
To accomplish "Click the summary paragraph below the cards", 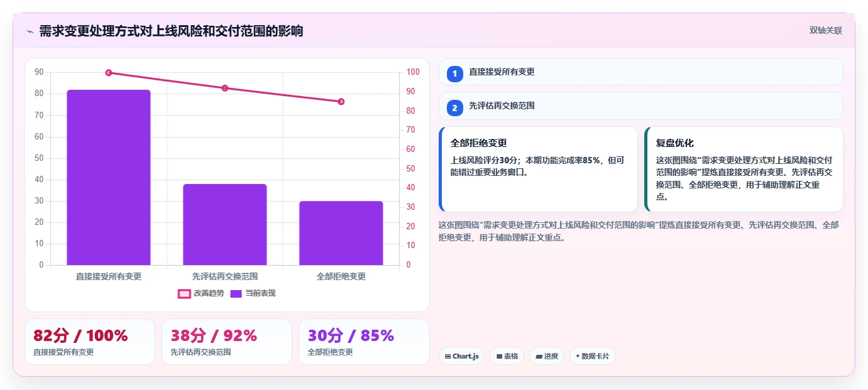I will coord(639,231).
